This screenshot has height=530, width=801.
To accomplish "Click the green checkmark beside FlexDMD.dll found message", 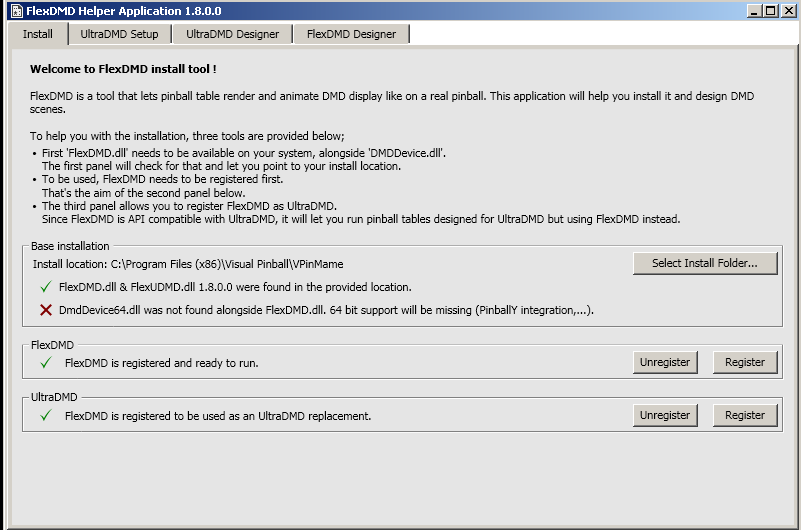I will (x=46, y=287).
